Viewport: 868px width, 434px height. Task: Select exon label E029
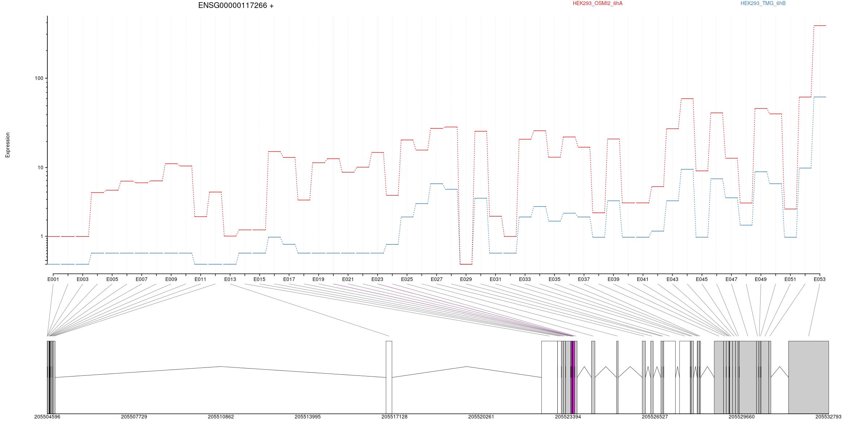[x=466, y=279]
